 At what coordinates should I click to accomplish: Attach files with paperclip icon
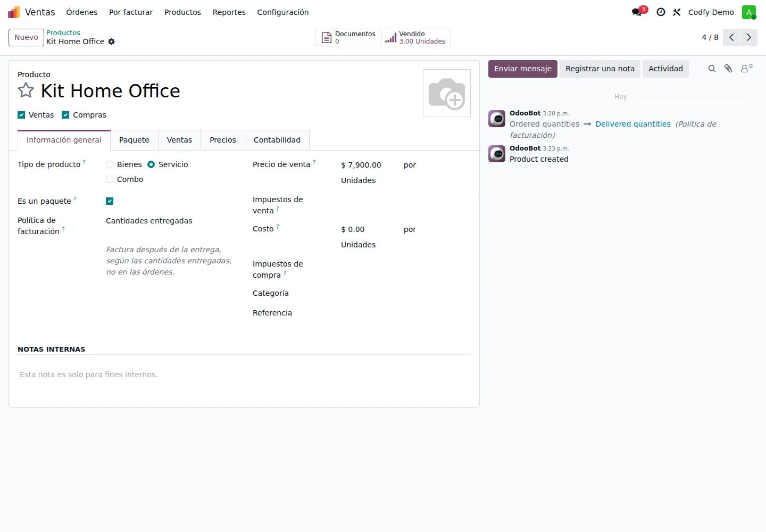728,69
